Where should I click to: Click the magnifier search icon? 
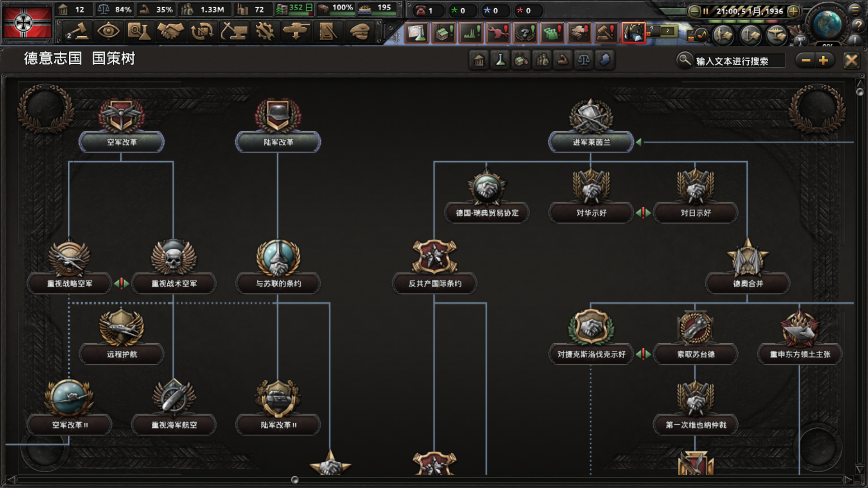point(684,60)
